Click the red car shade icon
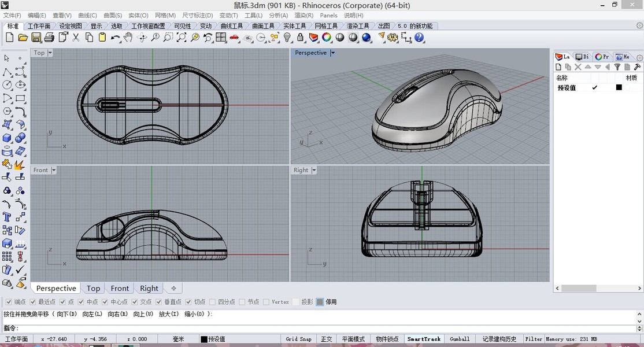Screen dimensions: 644x347 point(234,38)
